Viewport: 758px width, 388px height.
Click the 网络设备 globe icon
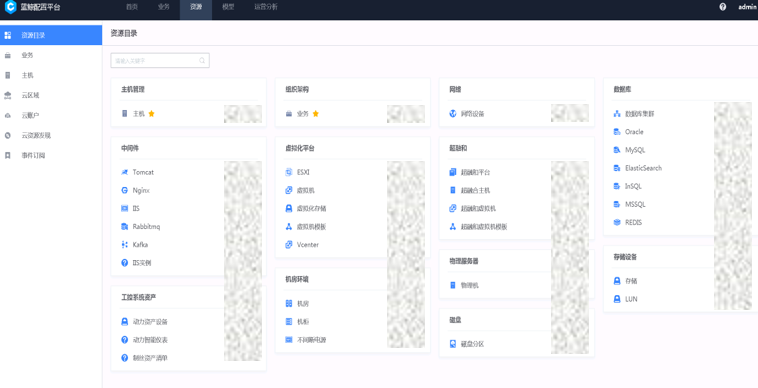tap(453, 114)
